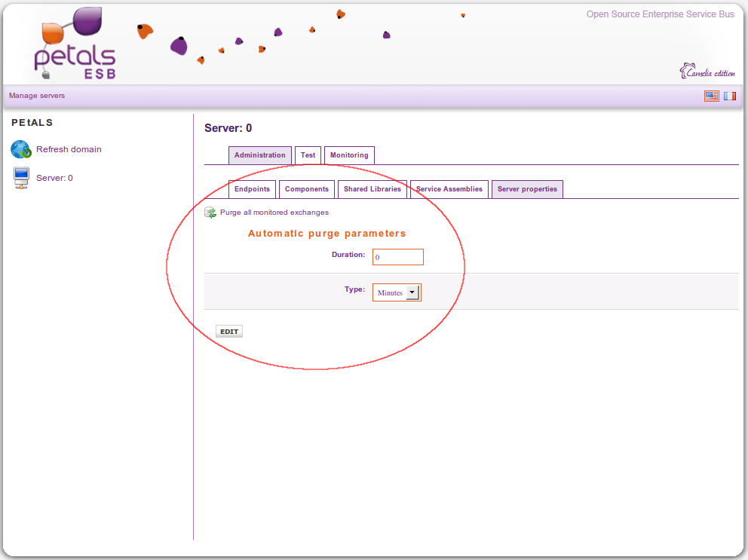This screenshot has width=748, height=560.
Task: Switch language using the US flag
Action: coord(711,96)
